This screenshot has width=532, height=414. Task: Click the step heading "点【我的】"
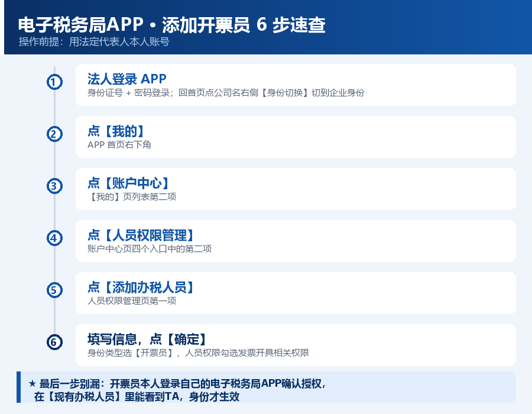coord(116,131)
